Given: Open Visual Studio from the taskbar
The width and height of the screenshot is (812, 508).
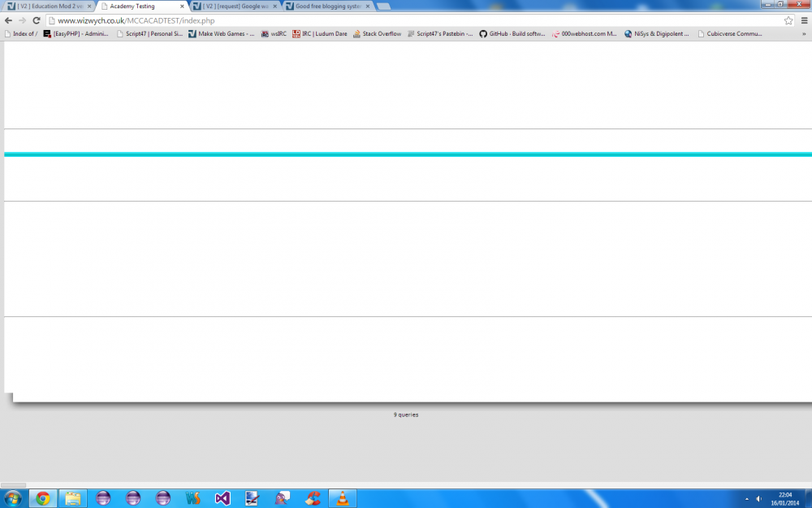Looking at the screenshot, I should click(x=223, y=498).
